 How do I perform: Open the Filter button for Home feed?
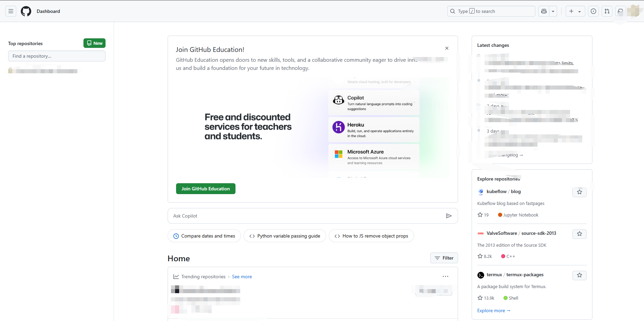444,258
